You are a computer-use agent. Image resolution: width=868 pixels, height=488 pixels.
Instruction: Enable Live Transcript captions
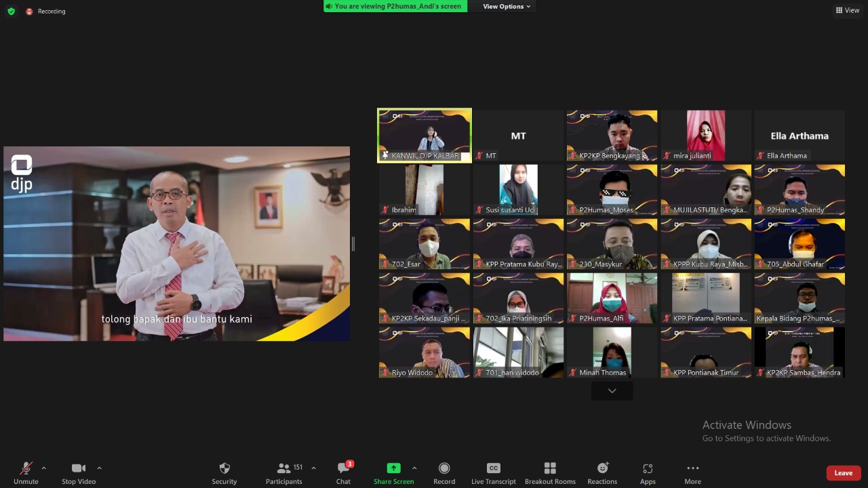[x=494, y=472]
